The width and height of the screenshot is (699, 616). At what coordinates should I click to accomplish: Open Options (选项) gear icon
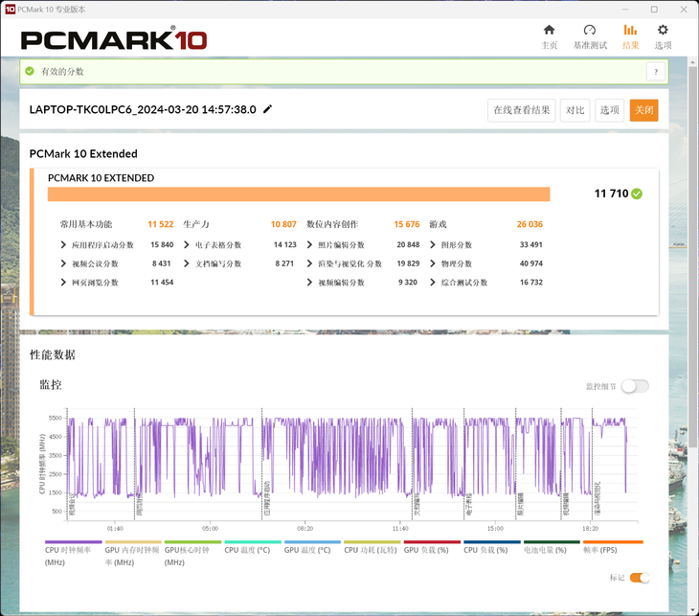(663, 31)
